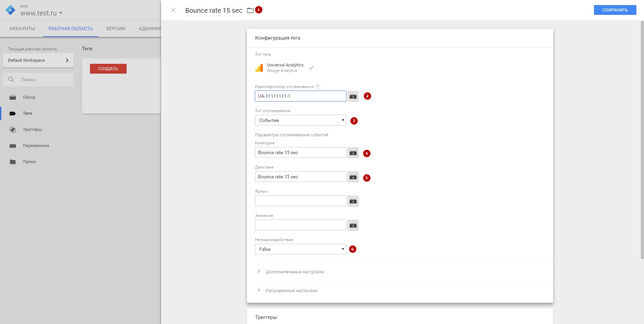Click tag name Bounce rate 15 sec title
This screenshot has height=324, width=644.
point(214,10)
